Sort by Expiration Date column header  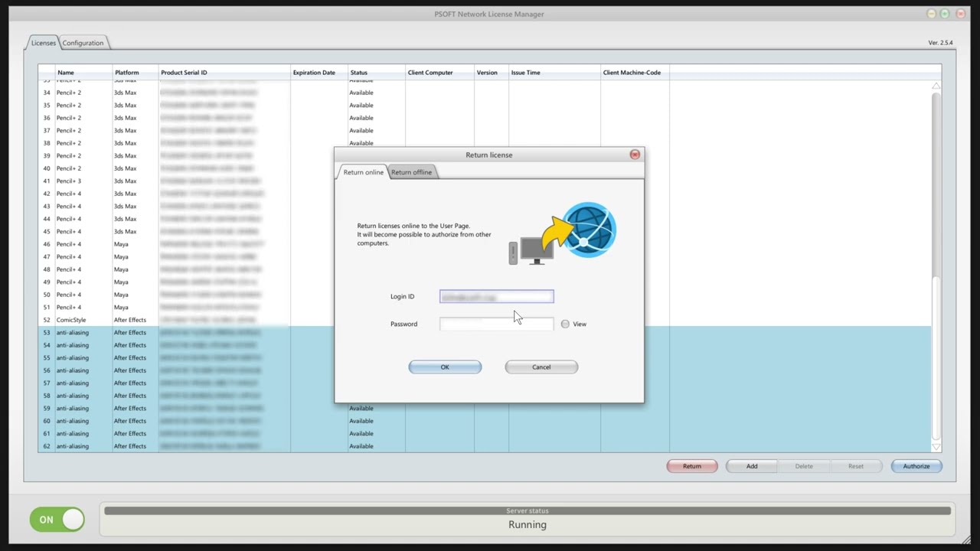click(x=319, y=73)
